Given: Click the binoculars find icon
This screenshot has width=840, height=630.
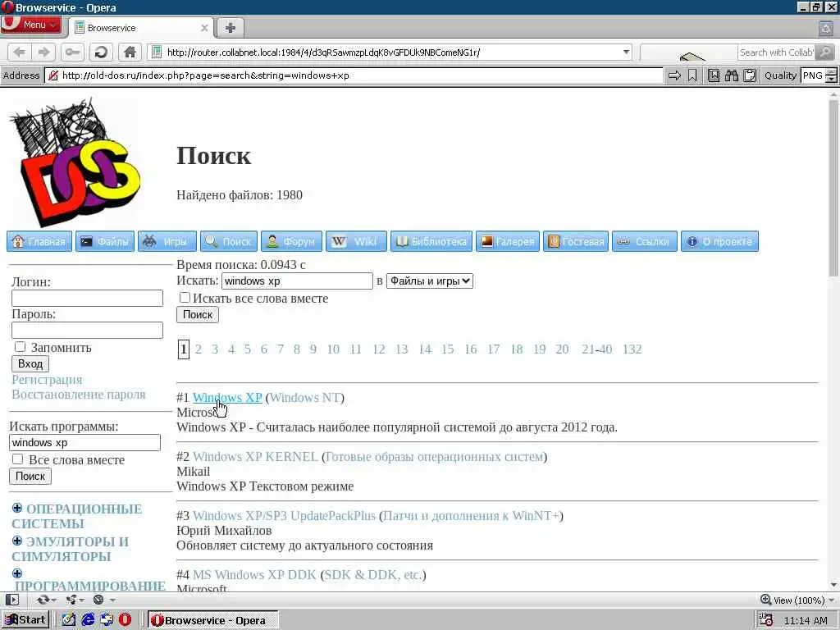Looking at the screenshot, I should (x=731, y=75).
